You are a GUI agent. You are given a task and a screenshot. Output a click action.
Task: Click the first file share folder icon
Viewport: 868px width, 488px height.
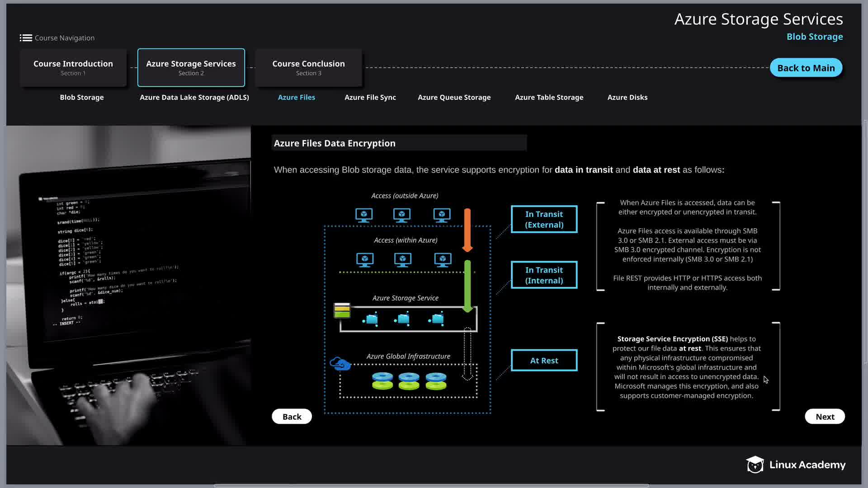371,319
